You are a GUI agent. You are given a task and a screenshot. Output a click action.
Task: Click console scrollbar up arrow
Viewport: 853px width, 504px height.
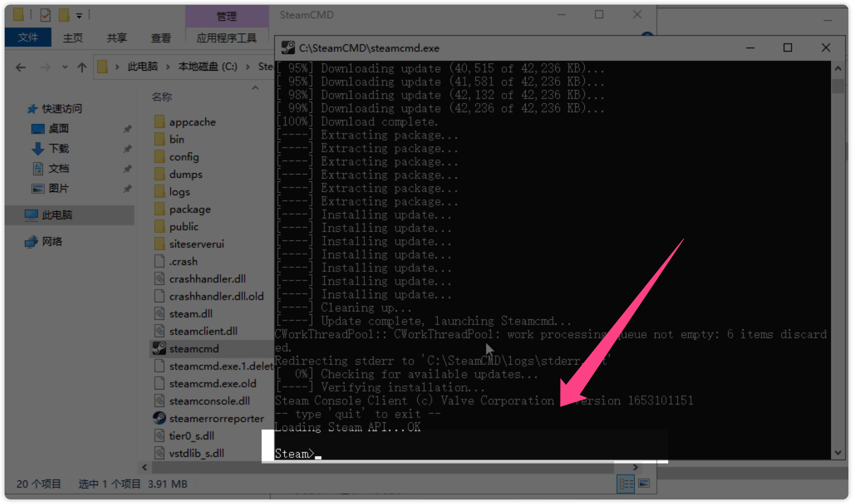(838, 68)
